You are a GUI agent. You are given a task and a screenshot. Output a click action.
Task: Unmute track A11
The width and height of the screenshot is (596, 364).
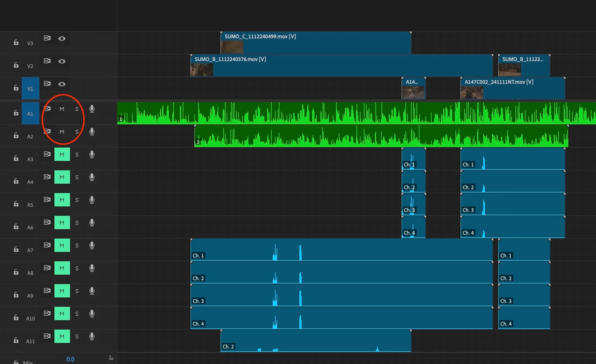click(62, 337)
